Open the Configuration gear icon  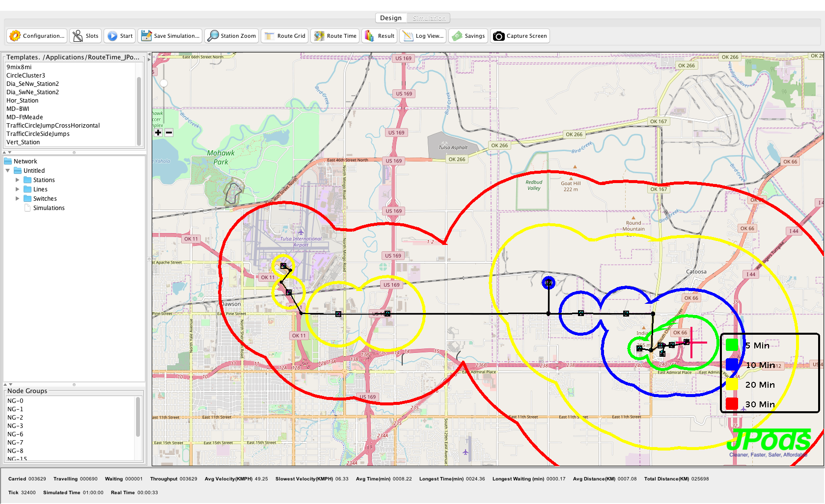coord(15,36)
